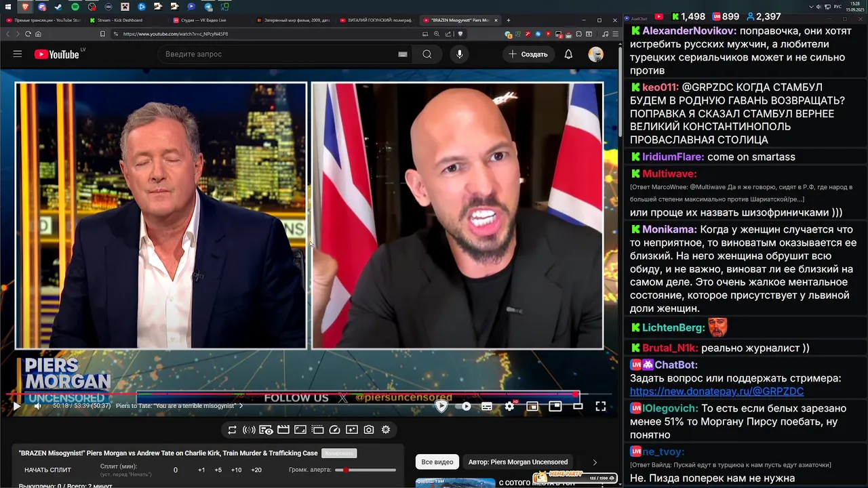Open the on-screen keyboard in the search box
The image size is (868, 488).
(403, 54)
